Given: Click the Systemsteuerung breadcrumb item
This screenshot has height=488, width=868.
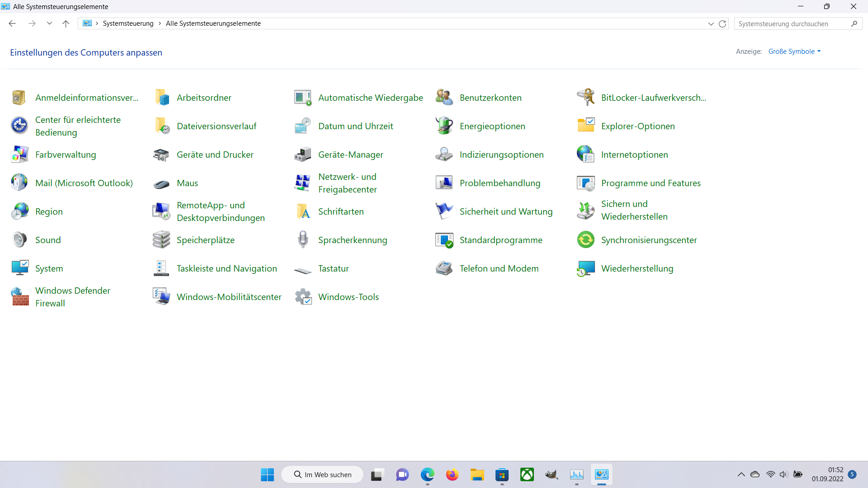Looking at the screenshot, I should (x=128, y=23).
